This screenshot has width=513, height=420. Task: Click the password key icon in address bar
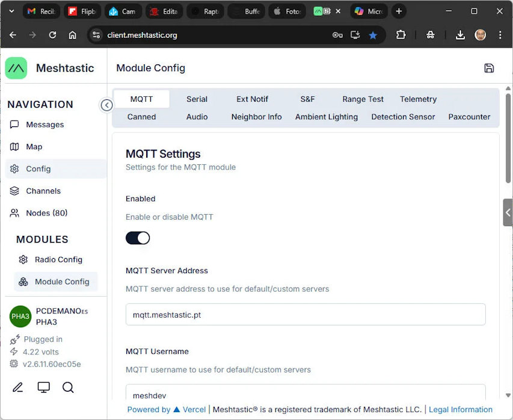(337, 35)
